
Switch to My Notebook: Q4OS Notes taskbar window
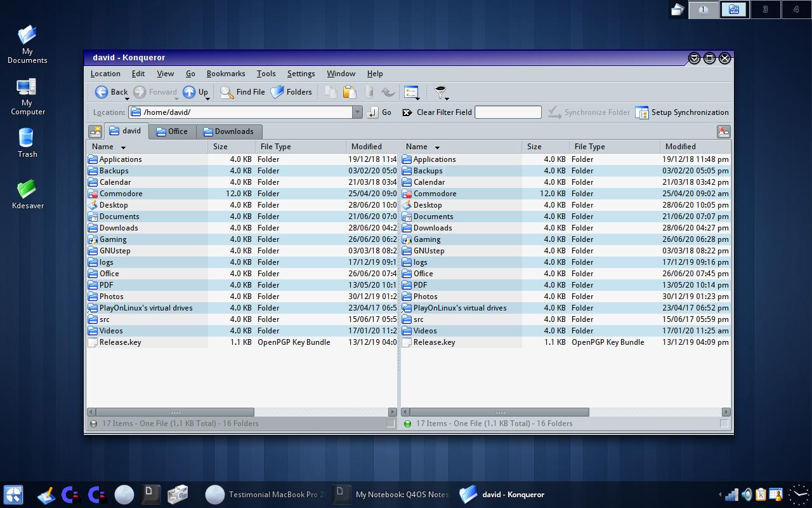[392, 495]
